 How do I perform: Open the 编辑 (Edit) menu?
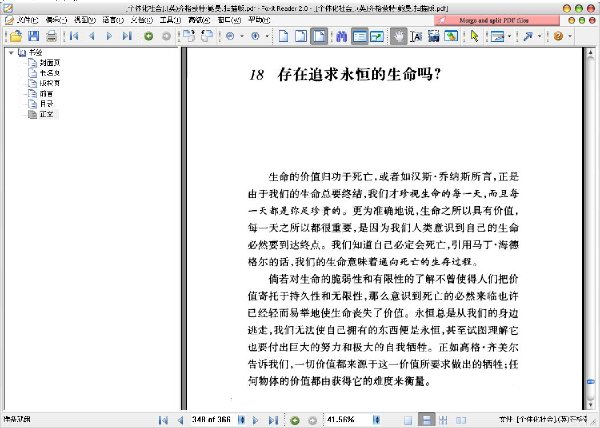[x=56, y=20]
